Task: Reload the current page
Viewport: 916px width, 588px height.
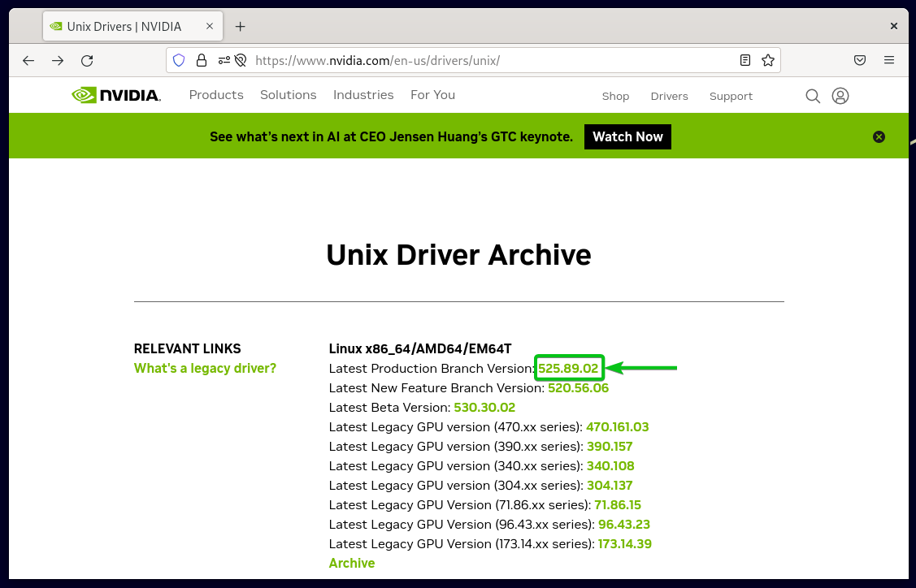Action: (x=87, y=59)
